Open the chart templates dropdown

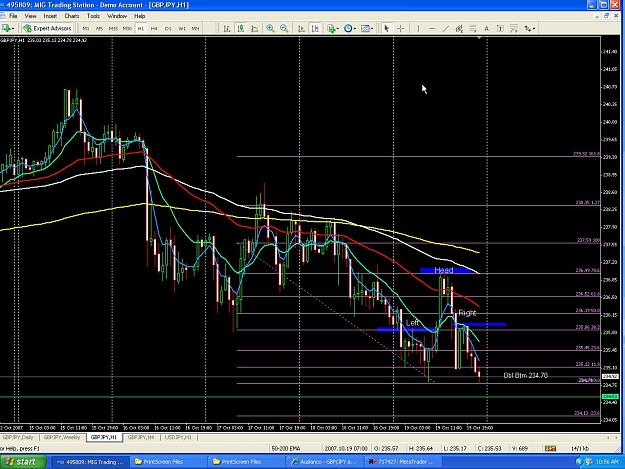(x=367, y=28)
